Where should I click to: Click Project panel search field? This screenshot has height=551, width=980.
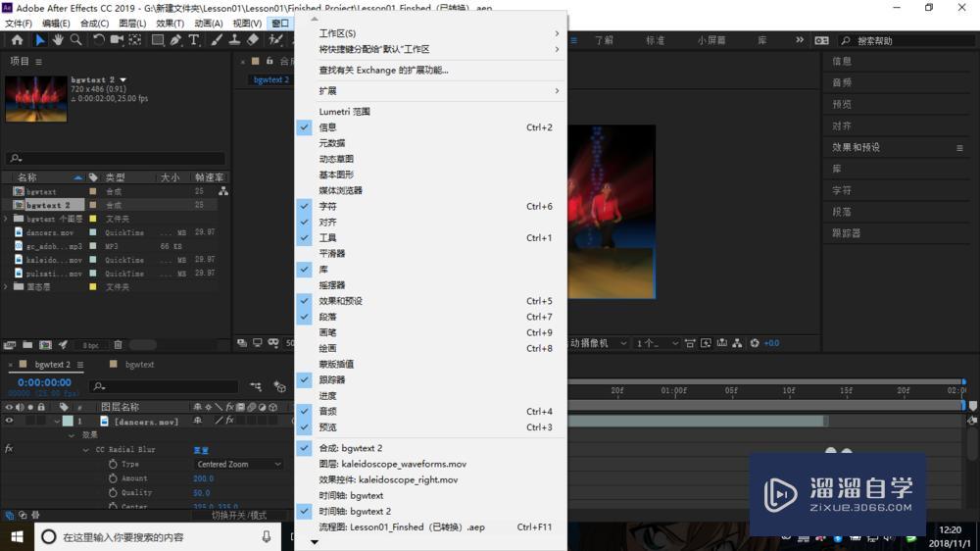point(116,158)
